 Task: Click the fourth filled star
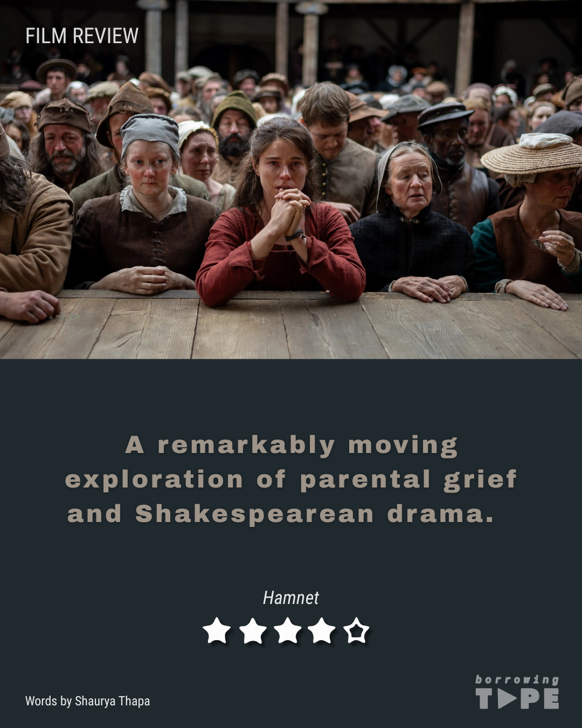point(322,630)
